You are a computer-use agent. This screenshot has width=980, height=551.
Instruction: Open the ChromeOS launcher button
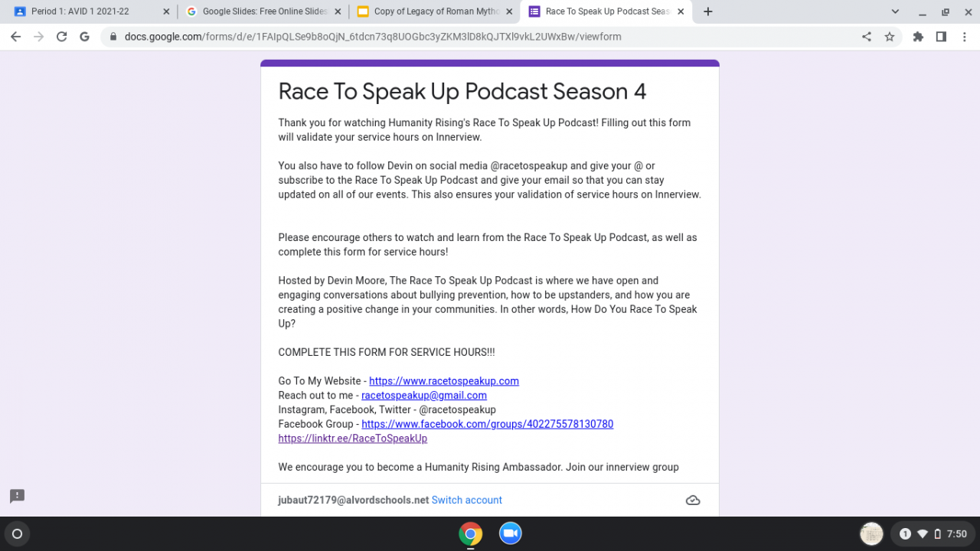(x=18, y=533)
